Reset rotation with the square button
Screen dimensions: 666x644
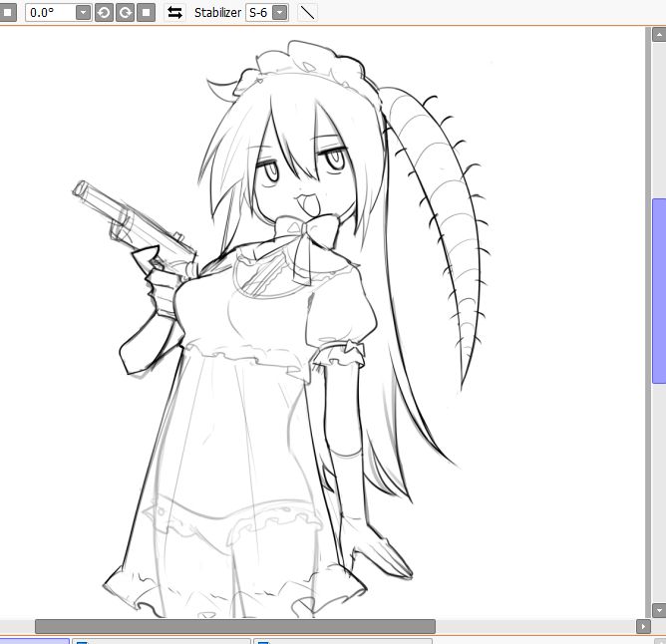tap(147, 13)
